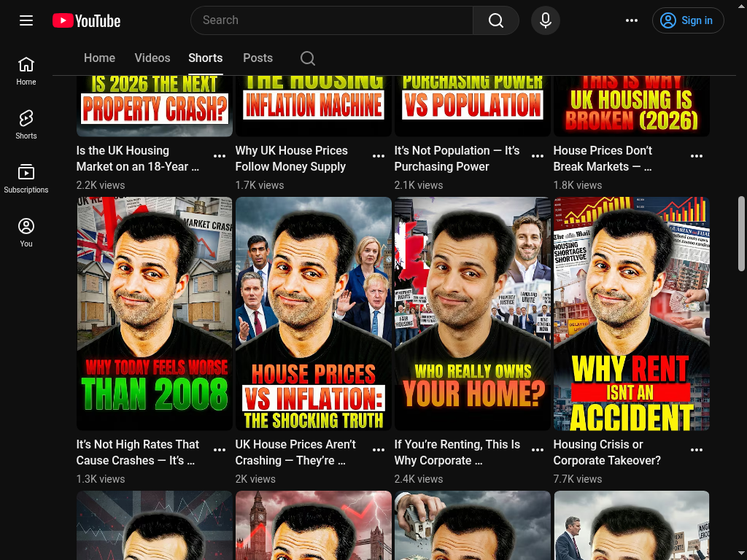This screenshot has height=560, width=747.
Task: Open Shorts in the left sidebar
Action: 26,125
